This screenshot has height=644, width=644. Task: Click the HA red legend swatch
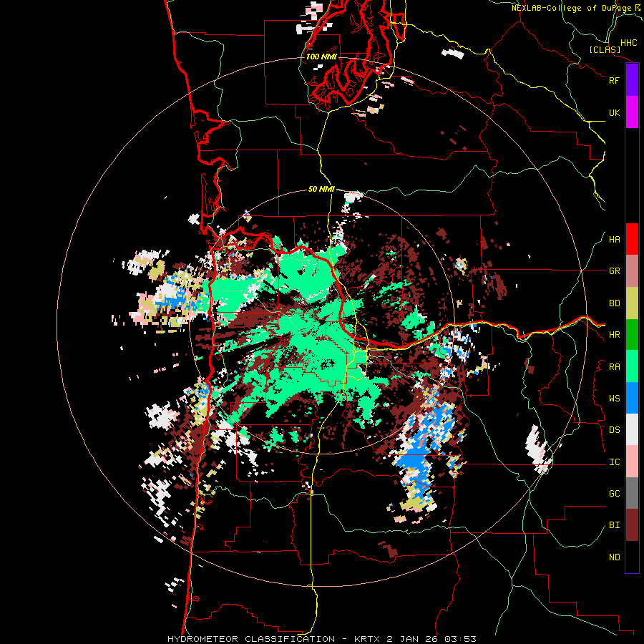pyautogui.click(x=632, y=239)
